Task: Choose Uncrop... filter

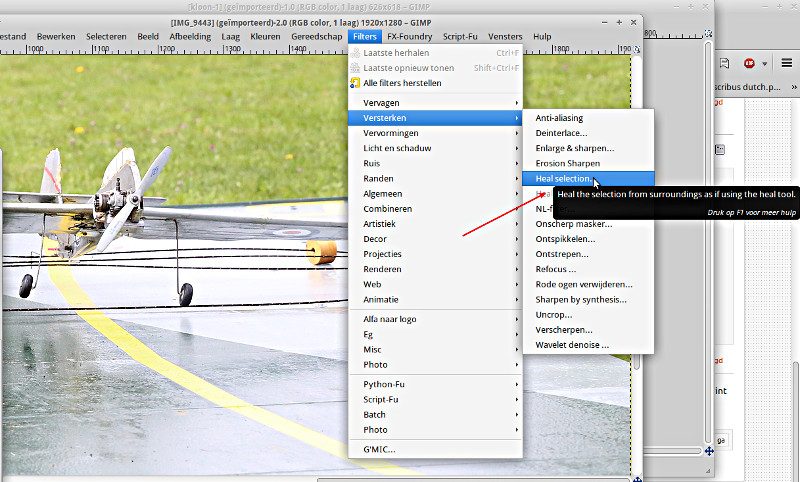Action: pos(588,315)
